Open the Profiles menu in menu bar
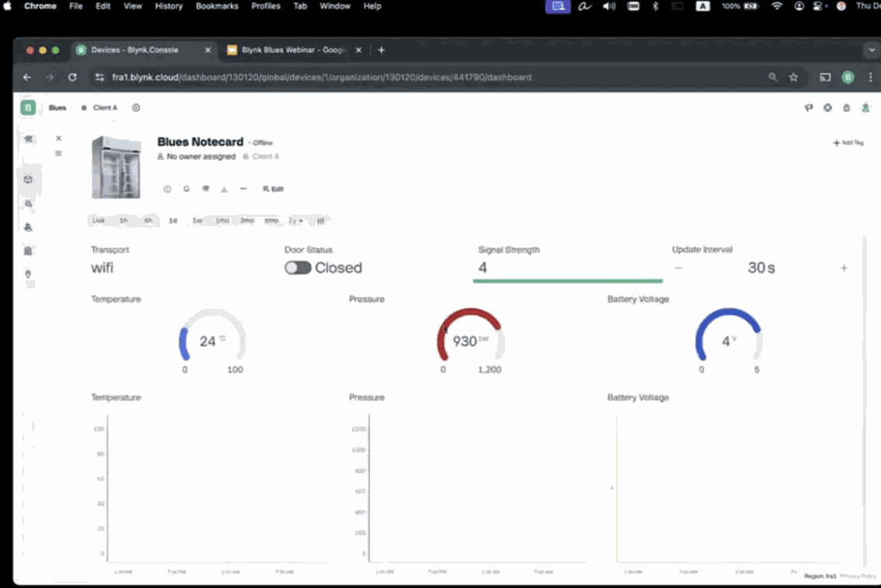The image size is (881, 588). [265, 6]
